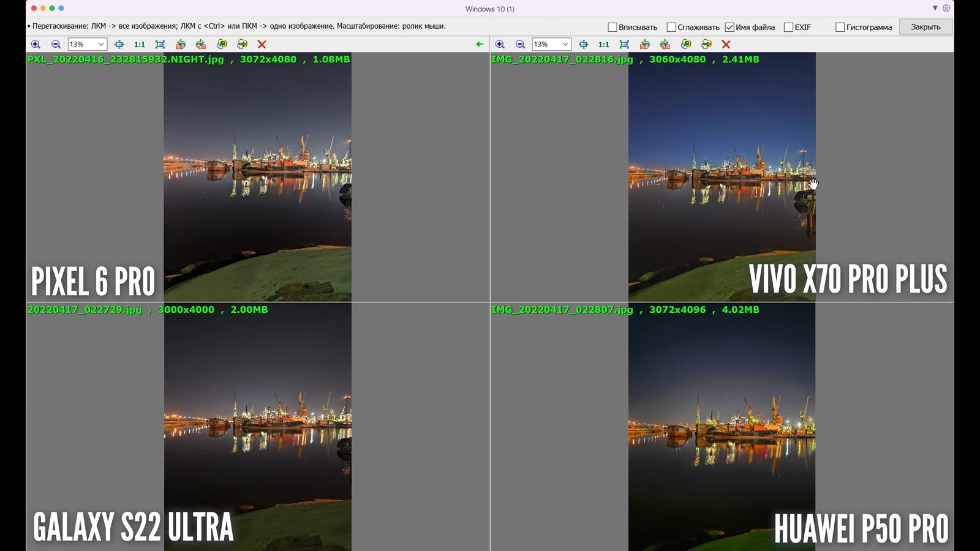Open the left pane 13% zoom dropdown
This screenshot has height=551, width=980.
pos(87,44)
